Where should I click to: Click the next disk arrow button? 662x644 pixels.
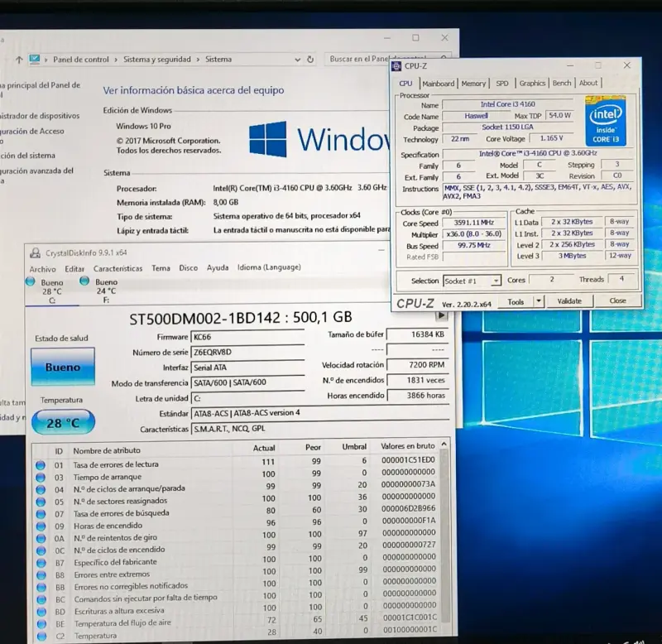(441, 315)
